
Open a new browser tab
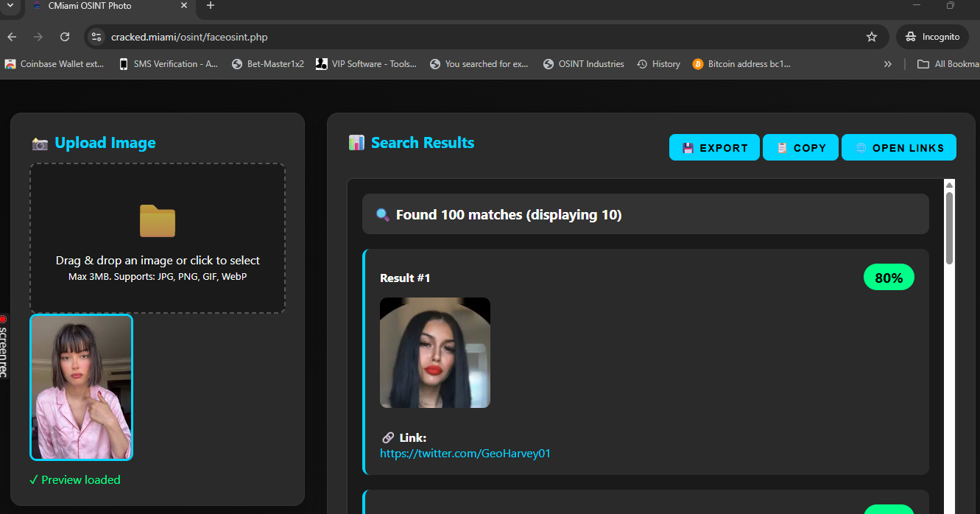tap(211, 6)
